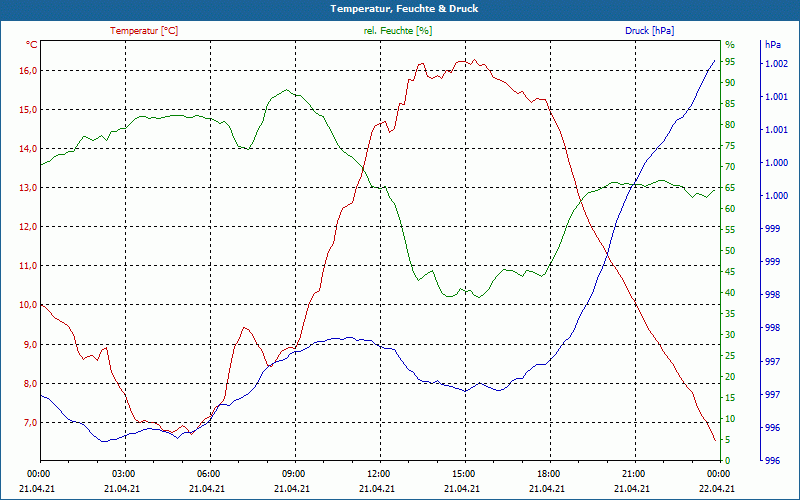Screen dimensions: 800x500
Task: Click the 09:00 time axis label
Action: (292, 473)
